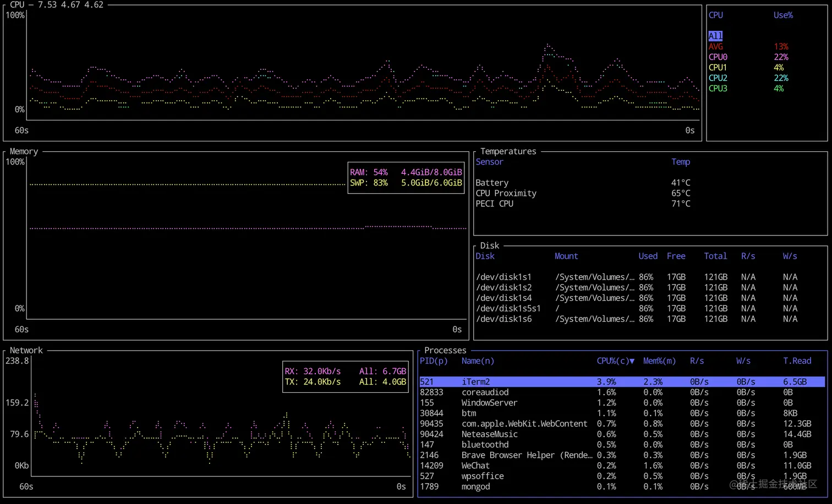The image size is (832, 504).
Task: Select the com.apple.WebKit.WebContent process
Action: point(622,424)
